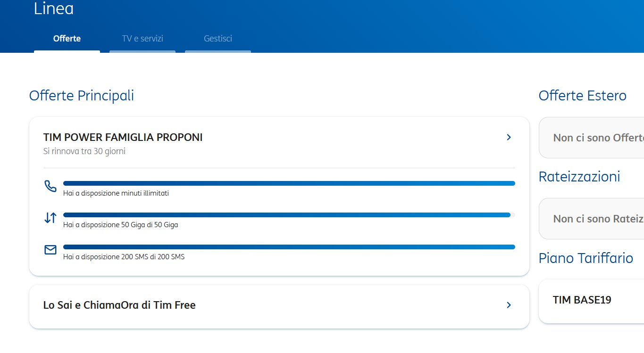Open the Gestisci tab
Screen dimensions: 644x353
[x=218, y=39]
